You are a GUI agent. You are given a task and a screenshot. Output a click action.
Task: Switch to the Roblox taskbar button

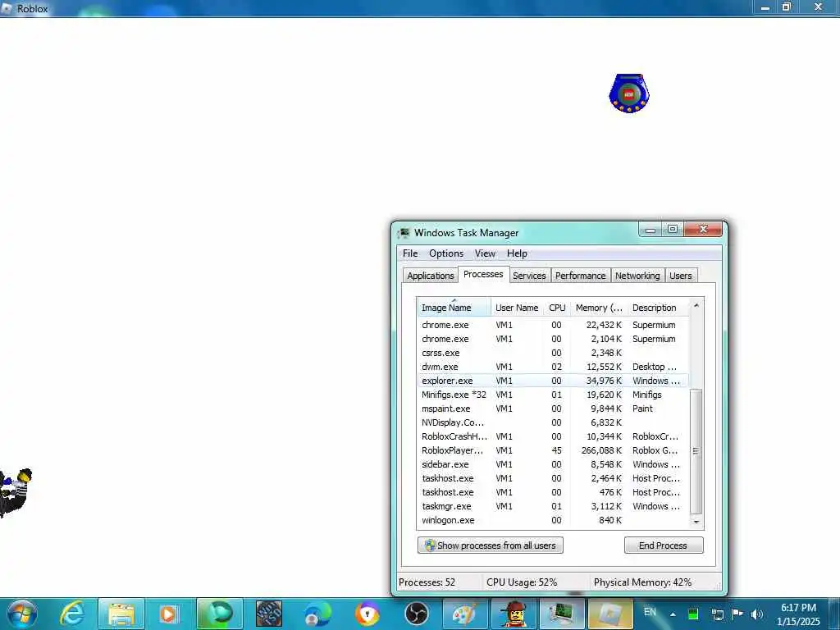click(610, 614)
